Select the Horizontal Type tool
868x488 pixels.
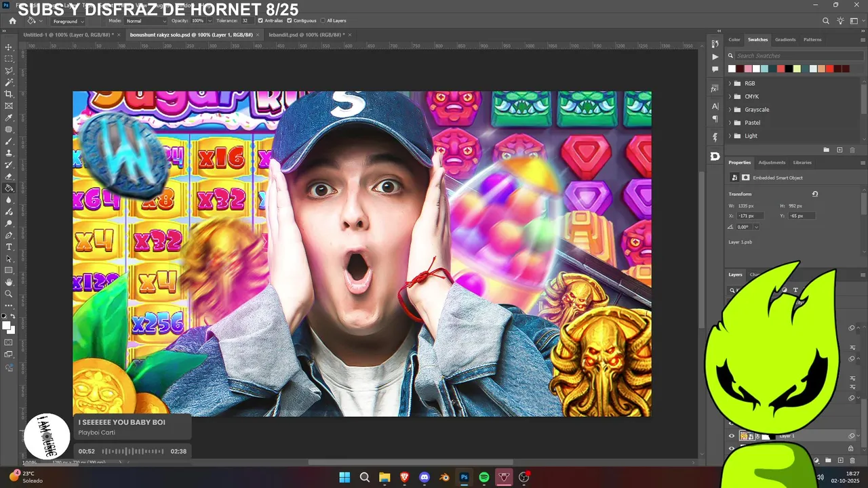tap(9, 247)
